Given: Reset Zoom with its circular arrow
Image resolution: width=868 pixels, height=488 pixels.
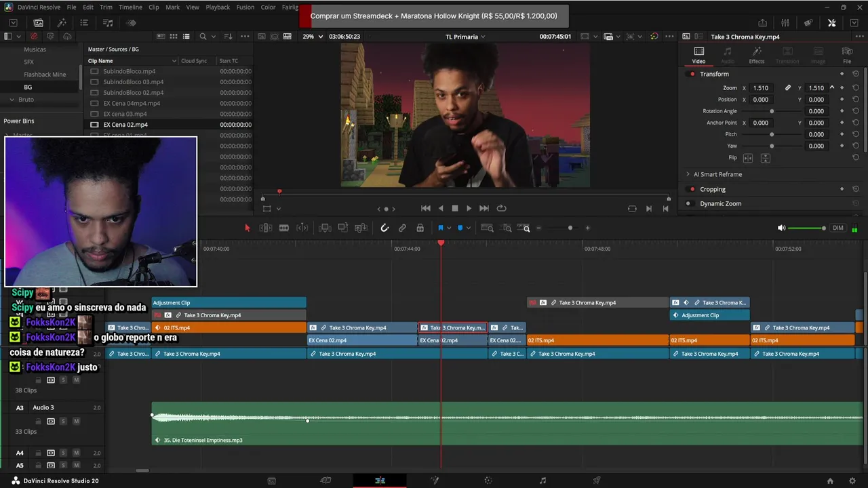Looking at the screenshot, I should tap(856, 87).
